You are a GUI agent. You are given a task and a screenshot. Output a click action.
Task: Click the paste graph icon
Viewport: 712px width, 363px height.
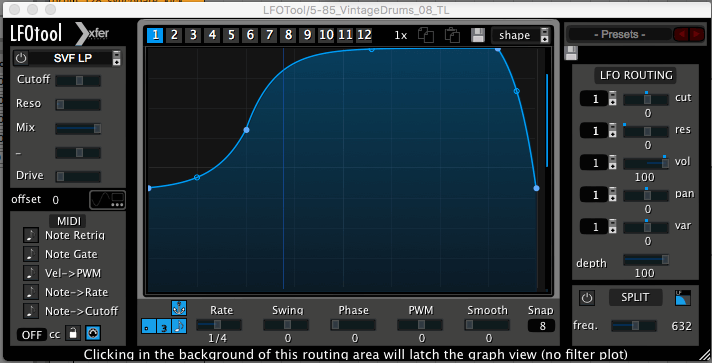point(452,35)
